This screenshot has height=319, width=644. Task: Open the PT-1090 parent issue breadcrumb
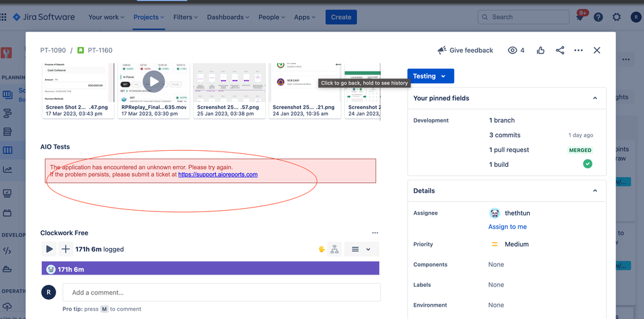pos(53,50)
